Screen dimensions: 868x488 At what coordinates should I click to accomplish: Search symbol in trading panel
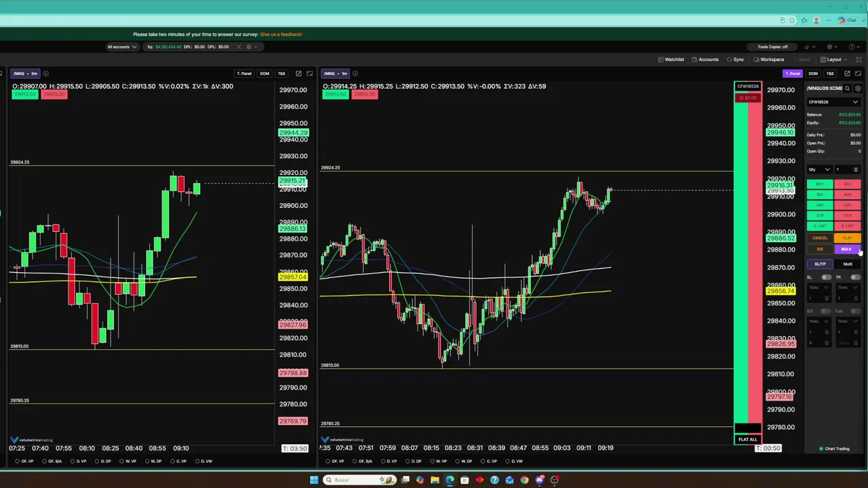point(847,89)
